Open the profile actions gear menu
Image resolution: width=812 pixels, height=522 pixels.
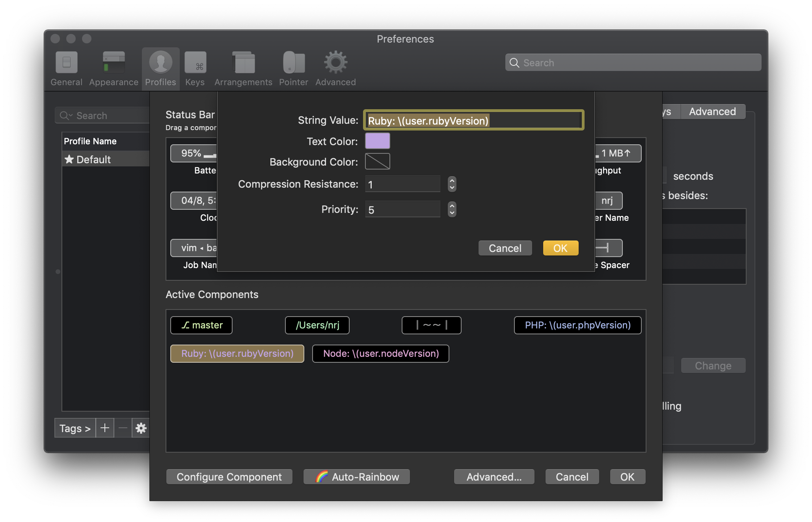(141, 428)
